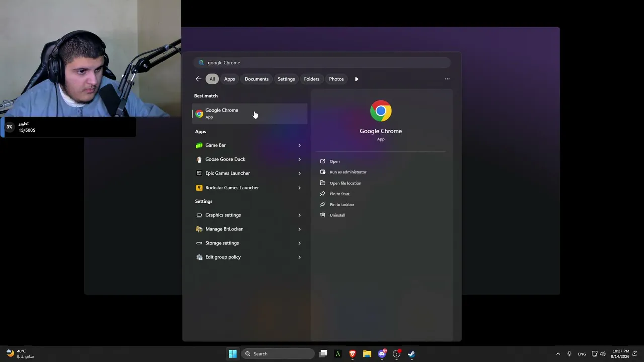644x362 pixels.
Task: Expand the Manage BitLocker result chevron
Action: (x=299, y=229)
